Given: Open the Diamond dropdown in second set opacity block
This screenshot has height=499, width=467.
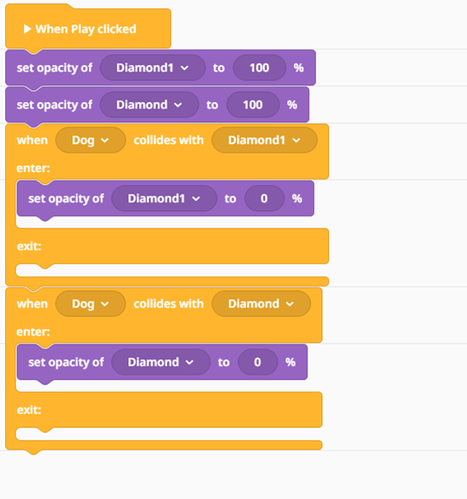Looking at the screenshot, I should point(149,105).
